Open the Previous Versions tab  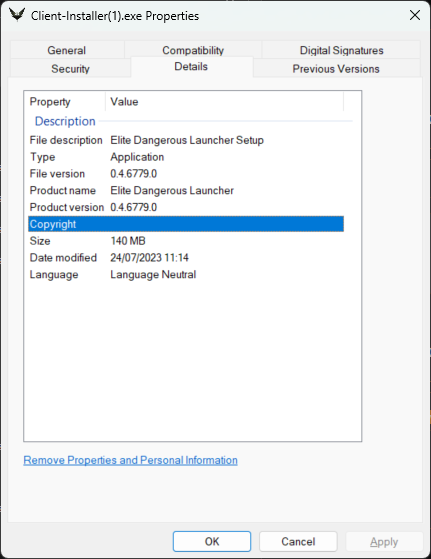pyautogui.click(x=336, y=69)
